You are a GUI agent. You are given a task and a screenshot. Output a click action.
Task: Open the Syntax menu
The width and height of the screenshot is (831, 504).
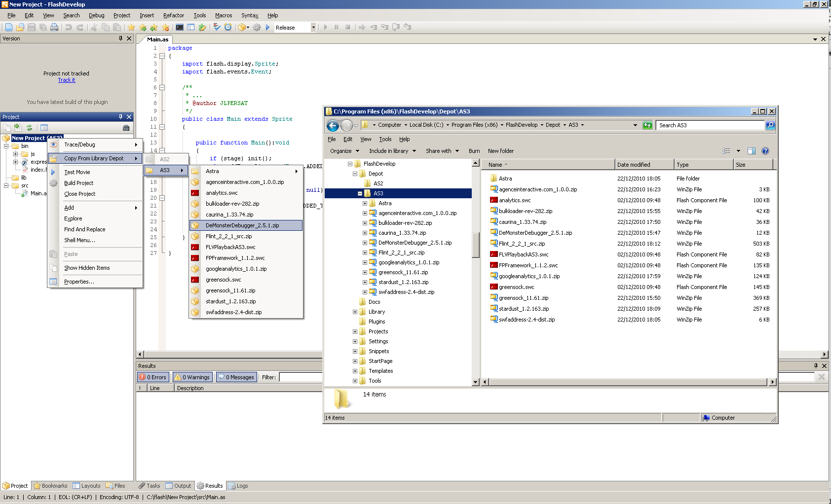point(250,15)
